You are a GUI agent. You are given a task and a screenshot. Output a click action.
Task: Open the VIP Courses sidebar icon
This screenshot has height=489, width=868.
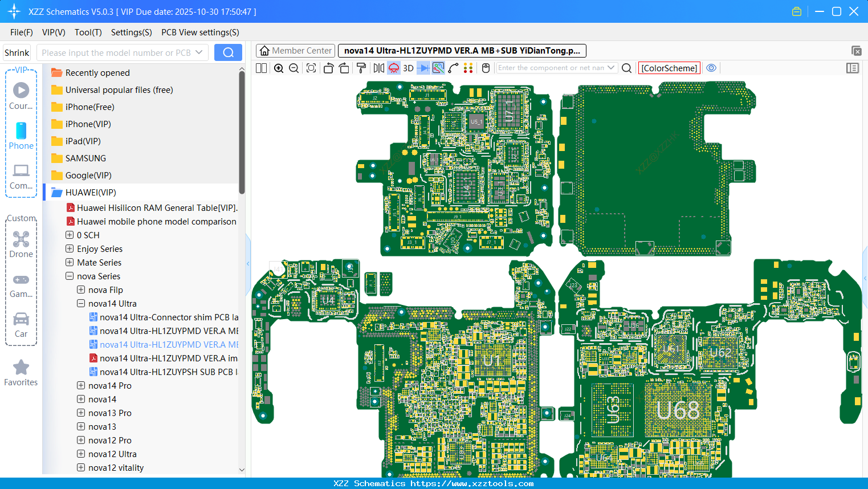click(x=21, y=96)
